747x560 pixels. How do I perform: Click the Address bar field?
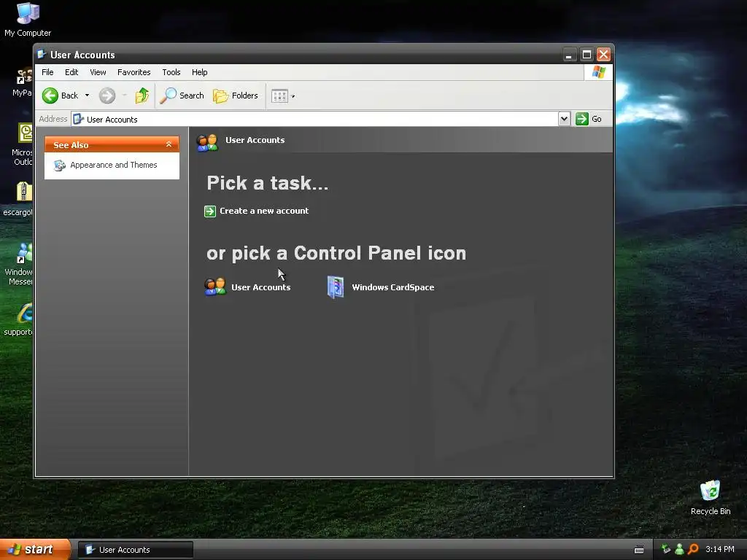(x=314, y=119)
